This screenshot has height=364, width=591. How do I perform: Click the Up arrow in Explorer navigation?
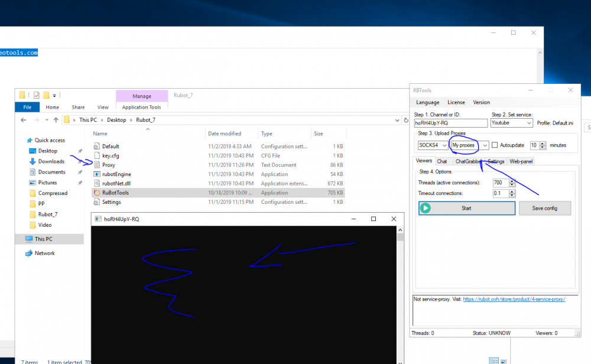click(56, 119)
